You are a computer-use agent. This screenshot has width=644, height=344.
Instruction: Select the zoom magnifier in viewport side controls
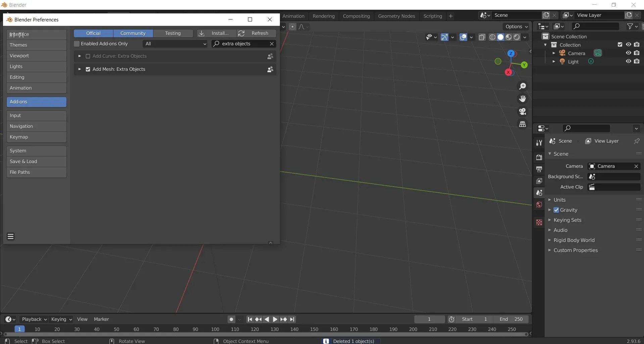click(x=523, y=86)
